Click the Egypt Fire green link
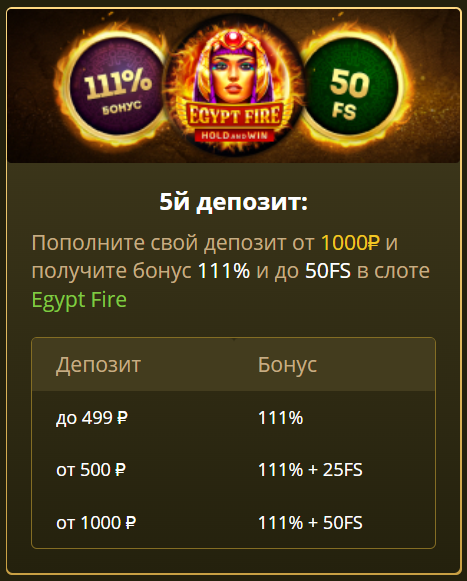 click(79, 299)
